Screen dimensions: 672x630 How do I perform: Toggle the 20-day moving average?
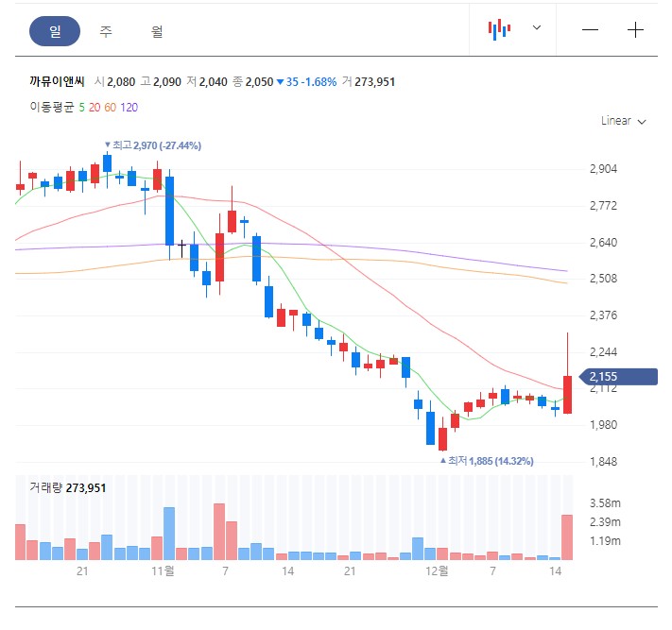tap(95, 107)
